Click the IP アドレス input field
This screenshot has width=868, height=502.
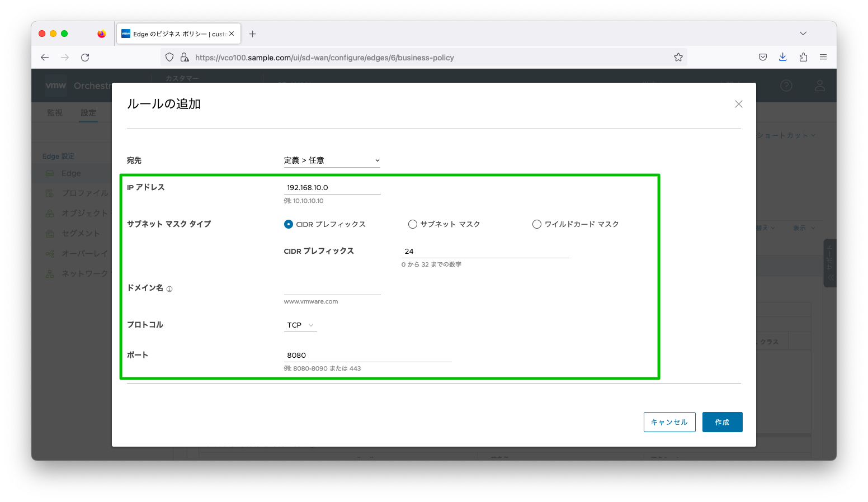click(x=332, y=188)
